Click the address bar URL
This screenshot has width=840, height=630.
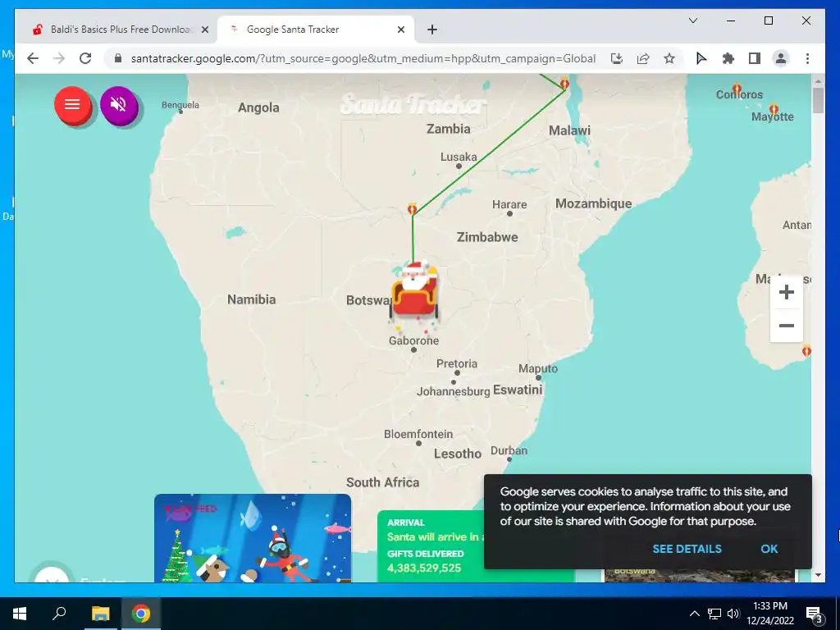[x=363, y=58]
